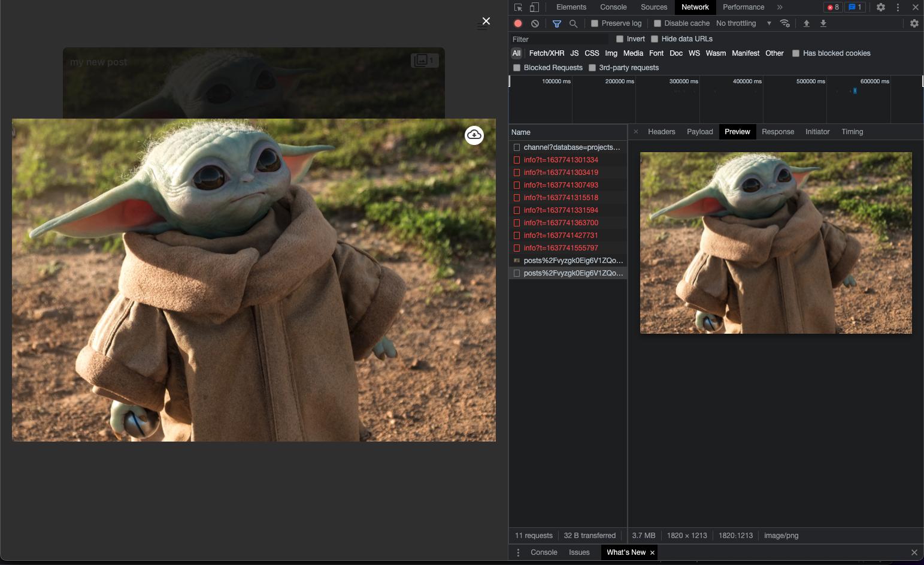The width and height of the screenshot is (924, 565).
Task: Download image via cloud icon
Action: pos(474,135)
